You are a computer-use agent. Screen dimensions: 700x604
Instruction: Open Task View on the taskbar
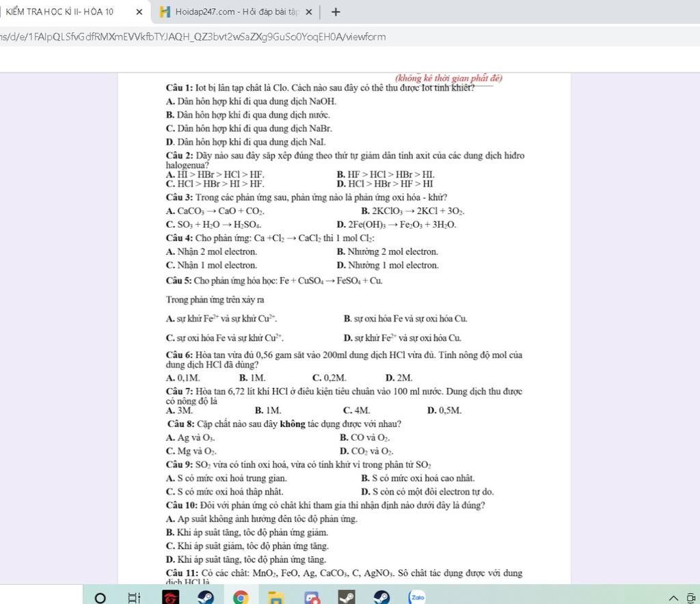(x=135, y=597)
